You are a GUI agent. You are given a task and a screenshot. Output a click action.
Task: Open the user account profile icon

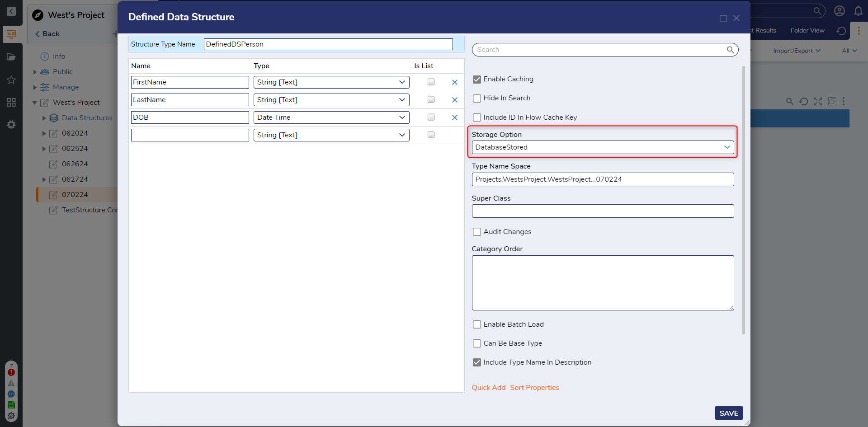click(x=840, y=11)
